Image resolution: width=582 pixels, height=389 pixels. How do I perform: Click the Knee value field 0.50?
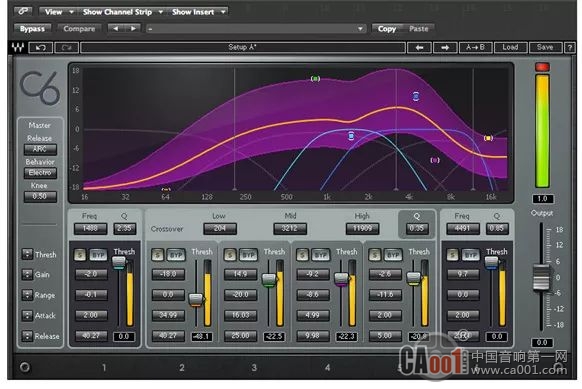click(x=40, y=196)
